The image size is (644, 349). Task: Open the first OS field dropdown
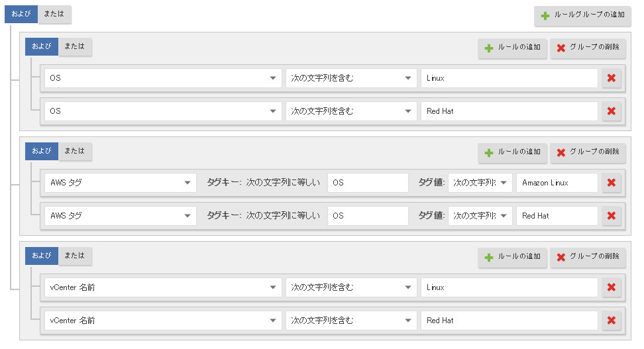pyautogui.click(x=163, y=78)
